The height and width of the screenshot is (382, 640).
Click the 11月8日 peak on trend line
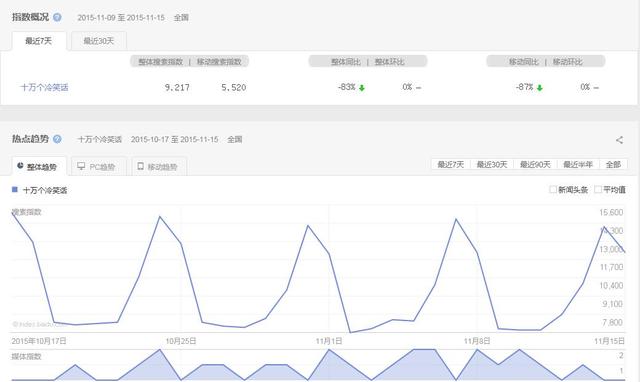[456, 220]
